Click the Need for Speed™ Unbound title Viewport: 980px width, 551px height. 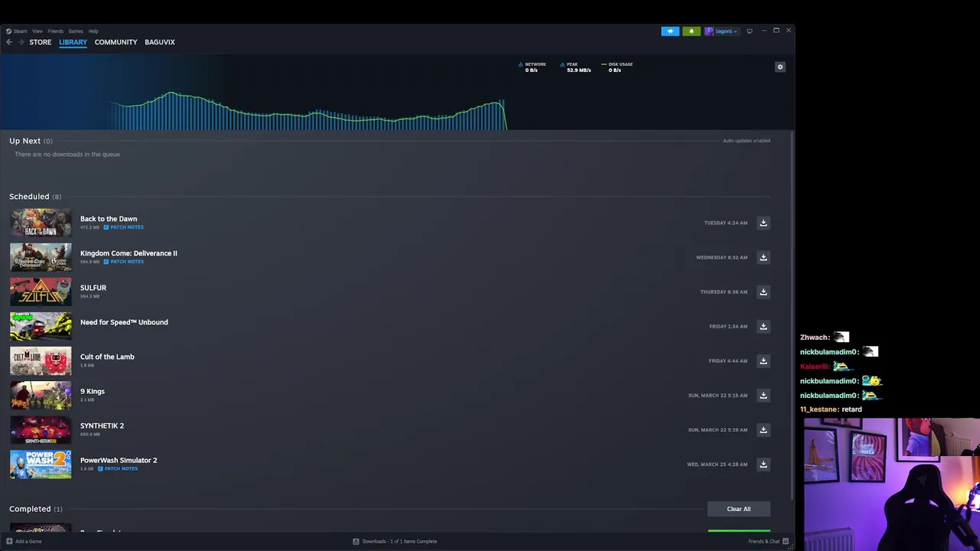[124, 322]
